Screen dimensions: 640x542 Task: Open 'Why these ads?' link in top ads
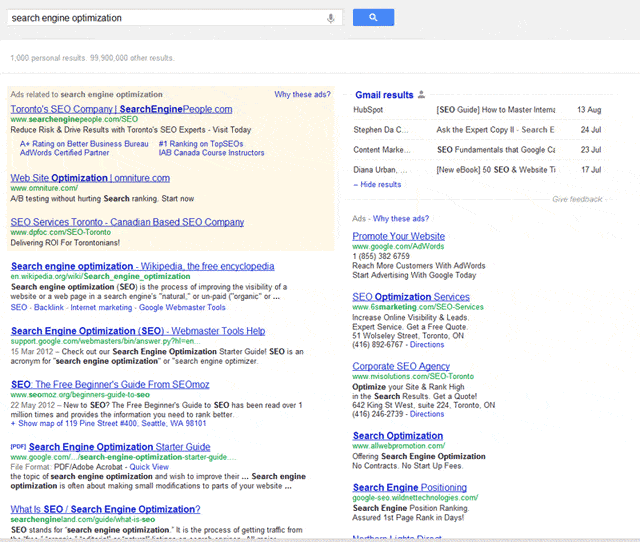[x=302, y=94]
